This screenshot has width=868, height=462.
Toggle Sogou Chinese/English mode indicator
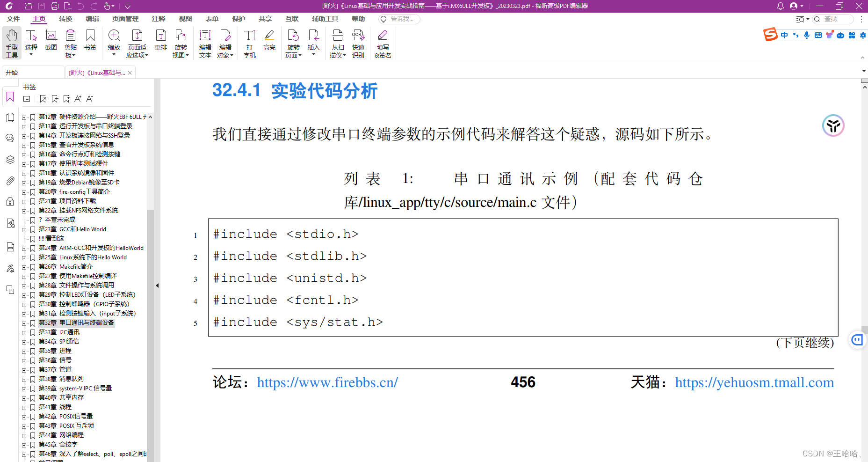pos(784,35)
